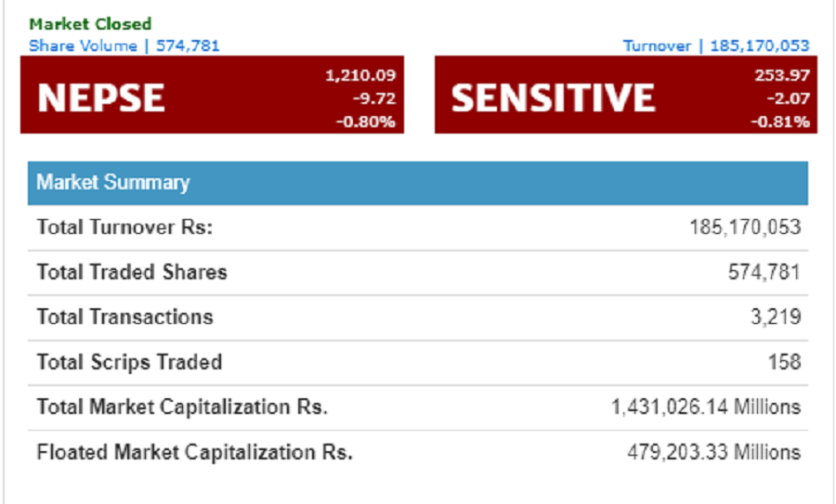Select the Floated Market Capitalization row
The image size is (836, 504).
point(418,452)
